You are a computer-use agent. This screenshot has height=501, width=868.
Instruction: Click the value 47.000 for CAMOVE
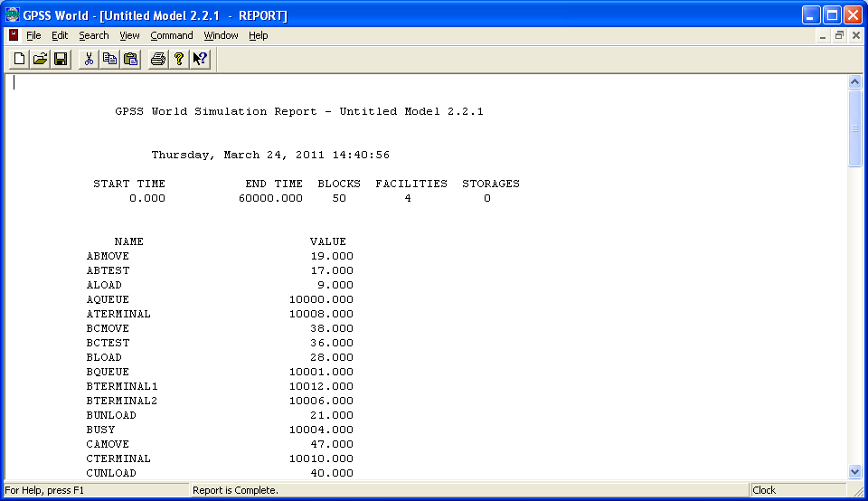click(x=332, y=443)
